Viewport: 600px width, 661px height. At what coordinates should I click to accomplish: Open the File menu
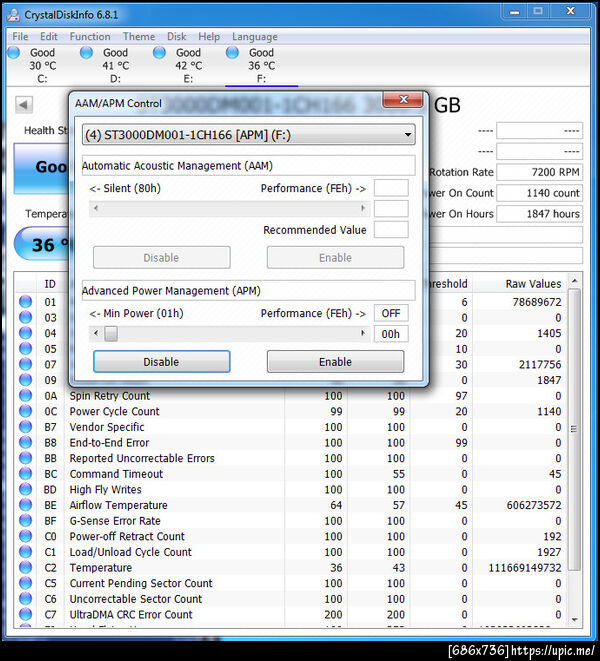click(x=20, y=37)
